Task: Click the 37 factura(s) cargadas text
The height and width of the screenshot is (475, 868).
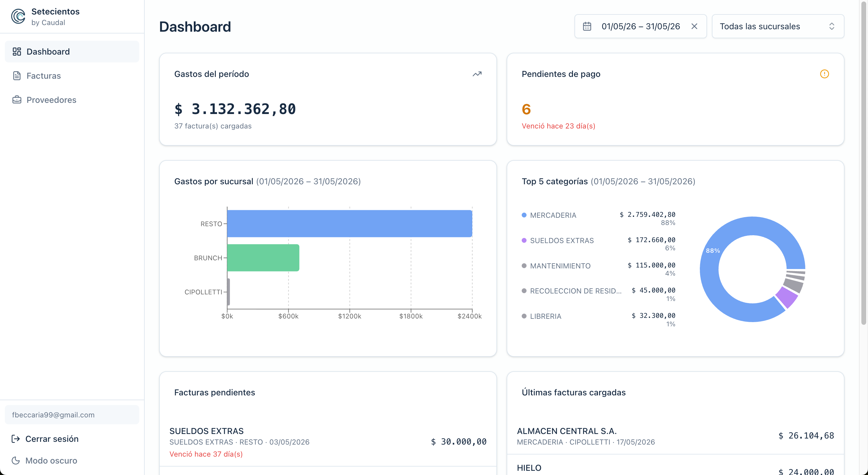Action: click(212, 126)
